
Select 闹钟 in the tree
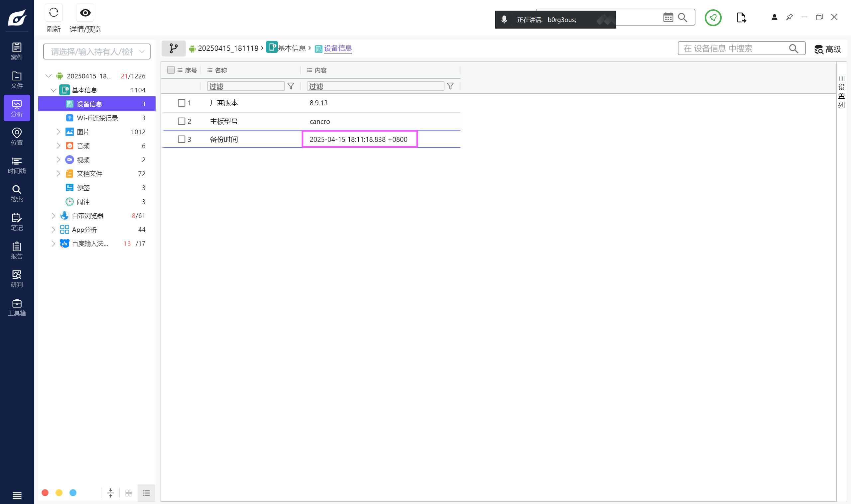(x=97, y=202)
